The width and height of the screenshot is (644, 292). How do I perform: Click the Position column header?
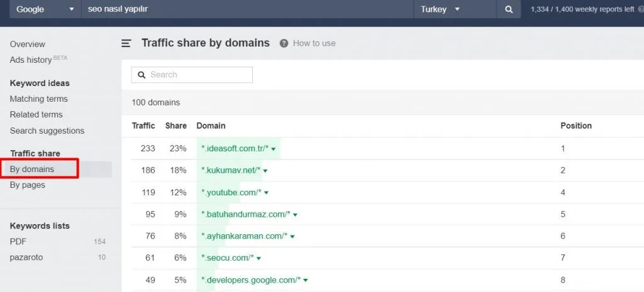(576, 126)
